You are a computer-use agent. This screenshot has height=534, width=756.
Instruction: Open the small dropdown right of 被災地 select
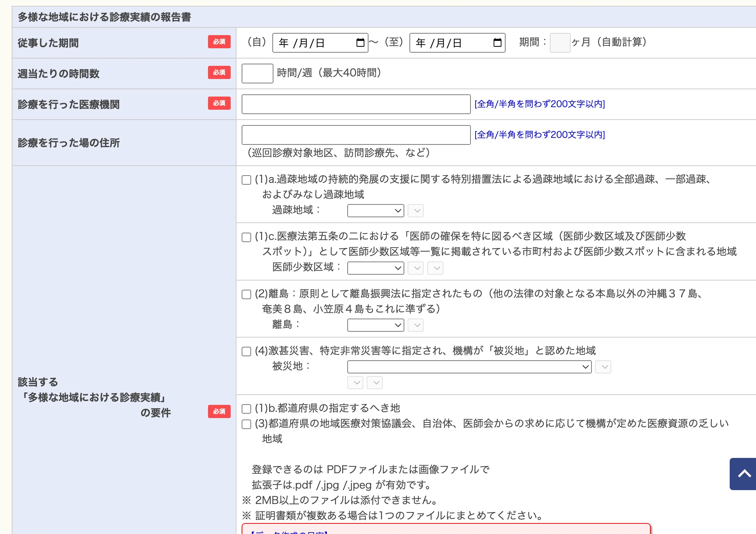pyautogui.click(x=603, y=367)
